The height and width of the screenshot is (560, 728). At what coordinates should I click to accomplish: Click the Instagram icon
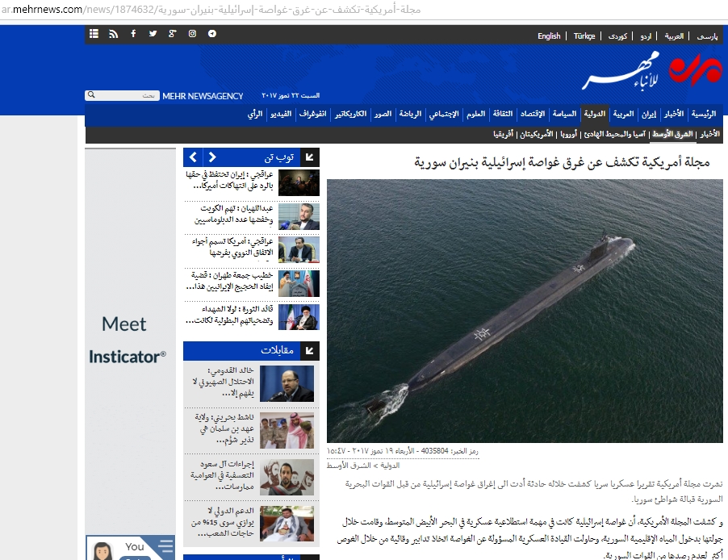tap(192, 34)
